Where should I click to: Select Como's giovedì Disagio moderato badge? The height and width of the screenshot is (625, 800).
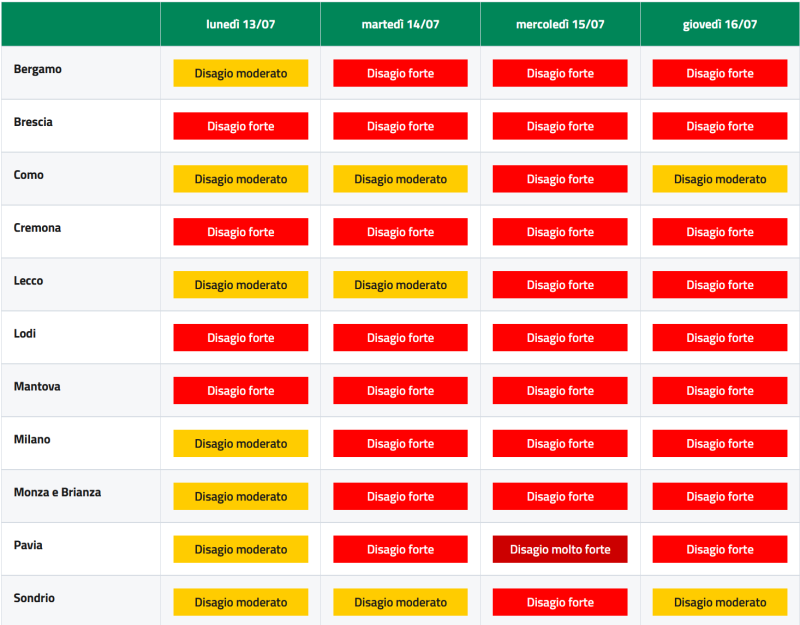(720, 179)
